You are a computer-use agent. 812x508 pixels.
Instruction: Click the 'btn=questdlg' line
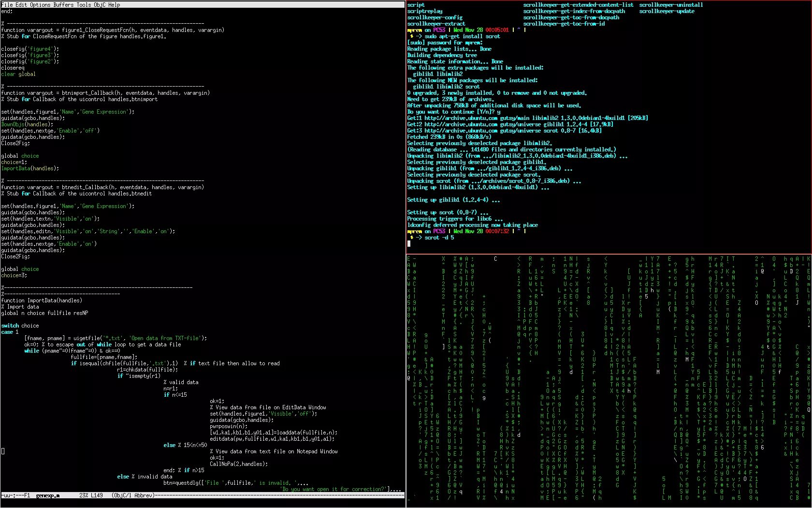pyautogui.click(x=236, y=483)
